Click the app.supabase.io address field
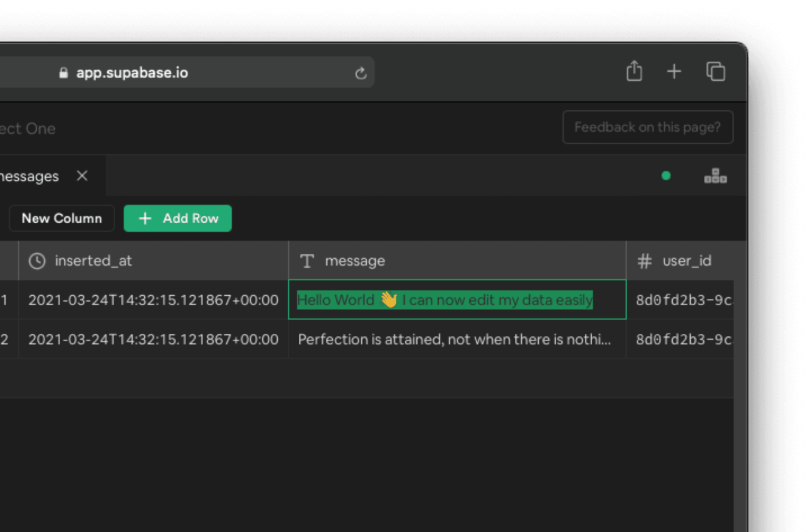809x532 pixels. (x=211, y=73)
